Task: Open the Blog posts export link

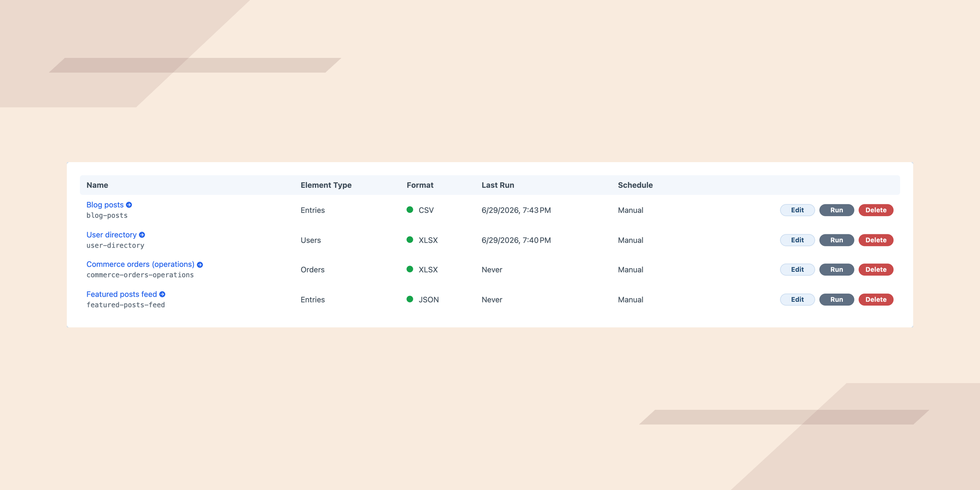Action: pyautogui.click(x=105, y=205)
